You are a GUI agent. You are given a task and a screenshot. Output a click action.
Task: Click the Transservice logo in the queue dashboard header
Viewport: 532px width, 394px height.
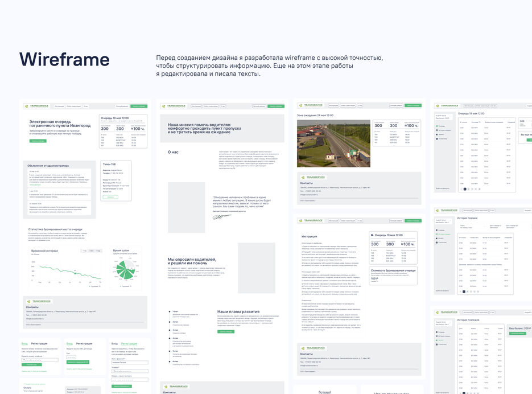pyautogui.click(x=447, y=106)
